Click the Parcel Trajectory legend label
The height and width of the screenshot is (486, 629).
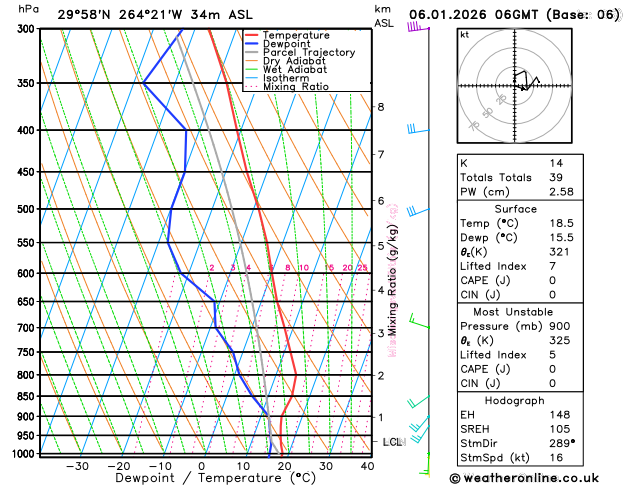pos(309,53)
